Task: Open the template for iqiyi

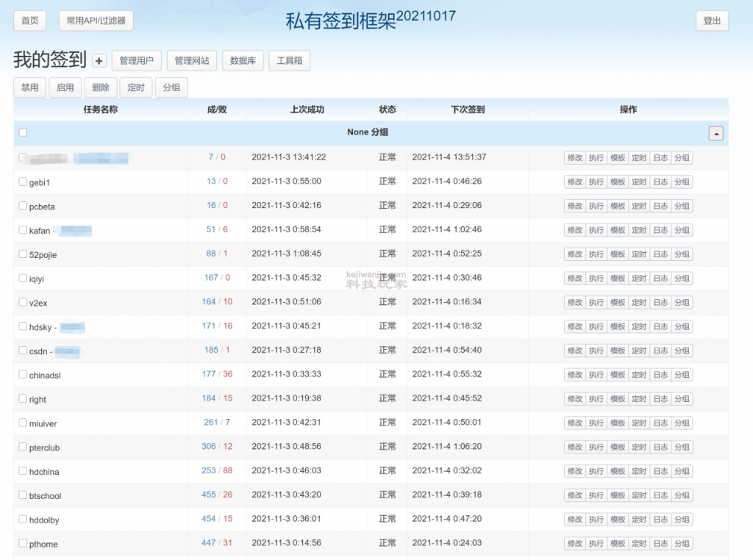Action: [617, 278]
